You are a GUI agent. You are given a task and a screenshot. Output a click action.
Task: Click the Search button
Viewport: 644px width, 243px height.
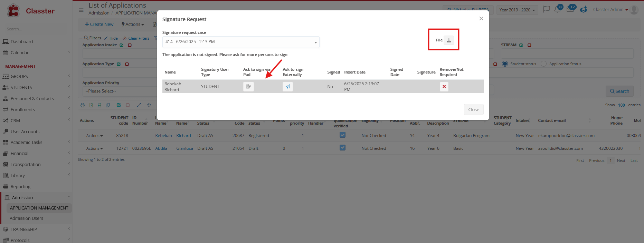point(619,91)
